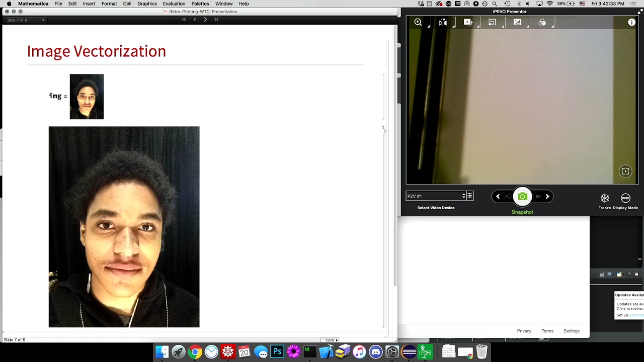The image size is (644, 362).
Task: Open the Window menu
Action: click(x=224, y=4)
